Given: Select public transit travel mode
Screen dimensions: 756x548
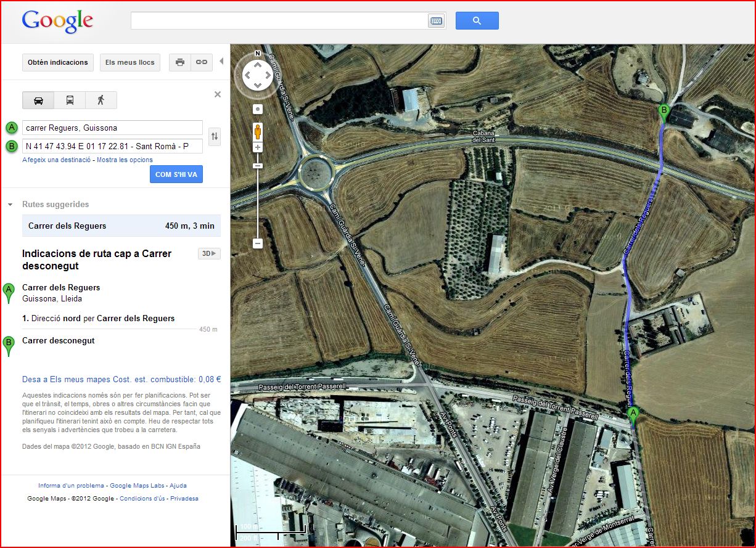Looking at the screenshot, I should click(70, 100).
